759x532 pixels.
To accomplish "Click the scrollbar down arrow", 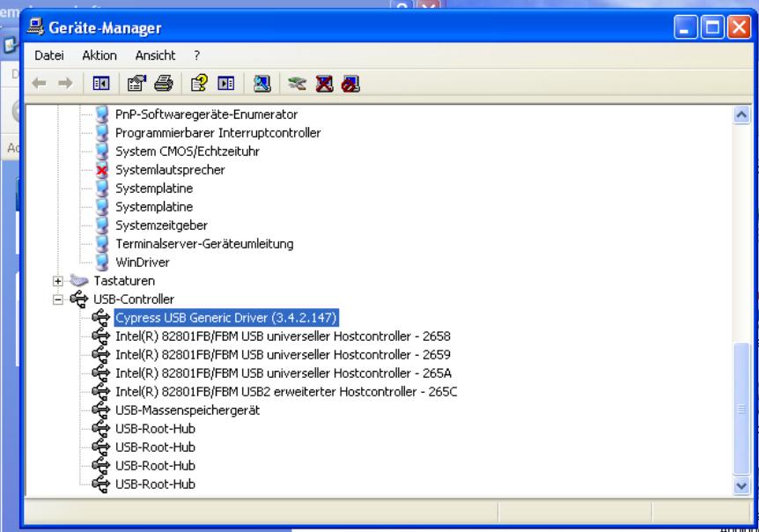I will point(741,485).
